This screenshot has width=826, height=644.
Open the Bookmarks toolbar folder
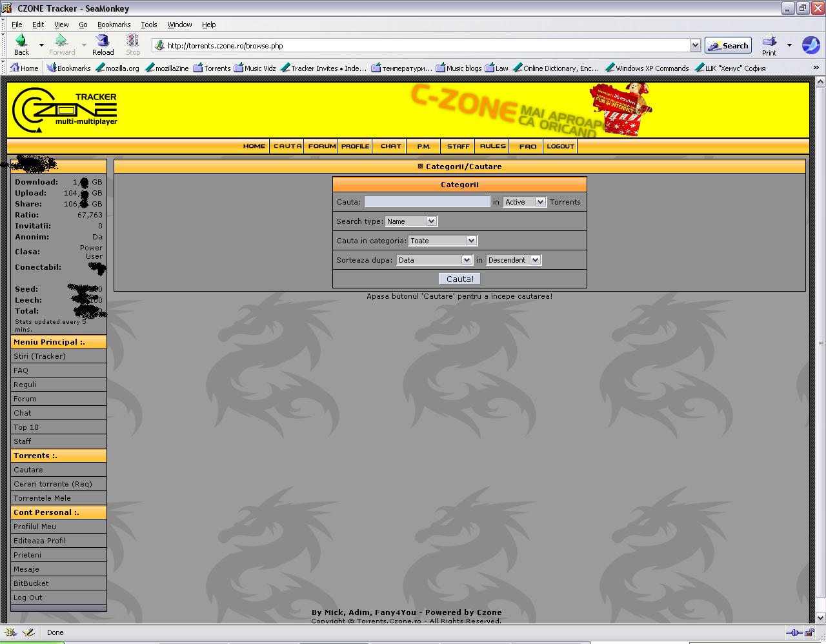[x=69, y=68]
